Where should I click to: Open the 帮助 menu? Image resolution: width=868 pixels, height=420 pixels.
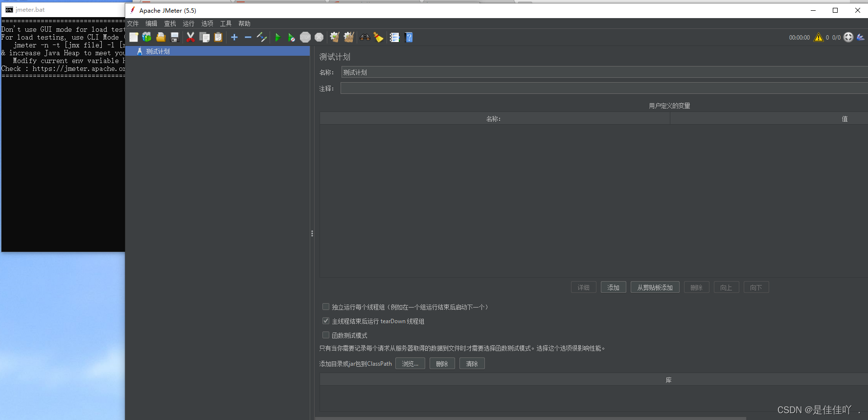click(x=244, y=23)
